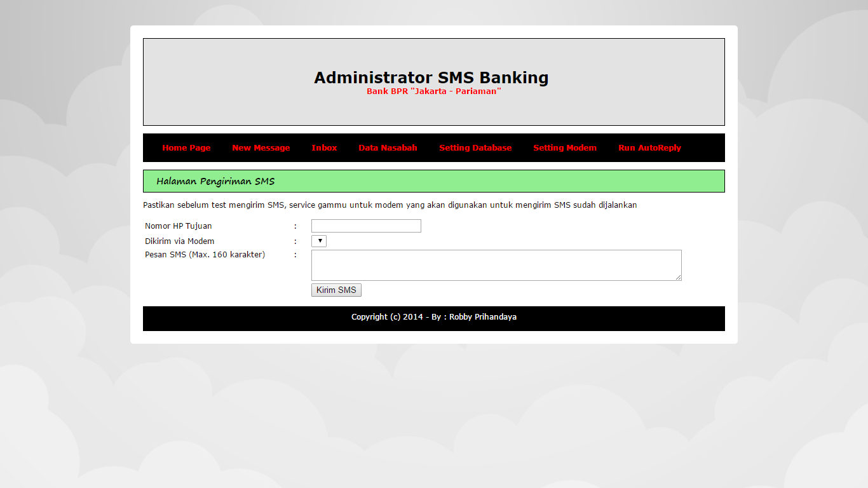Focus the Pesan SMS text area

click(496, 265)
